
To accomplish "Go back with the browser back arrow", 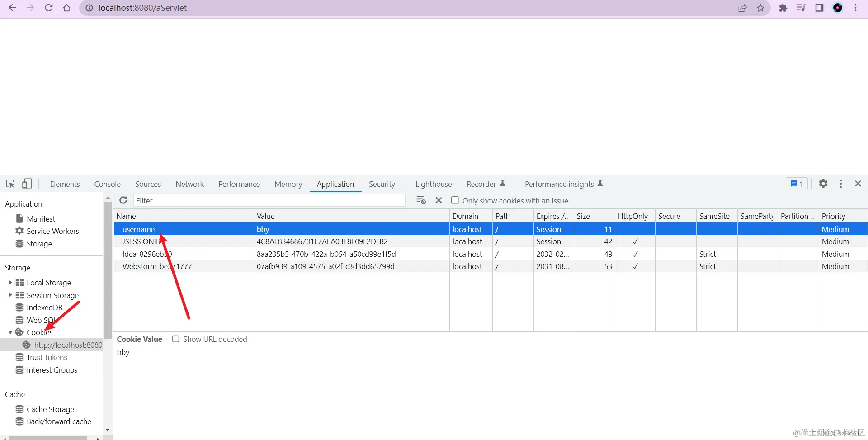I will pos(12,8).
